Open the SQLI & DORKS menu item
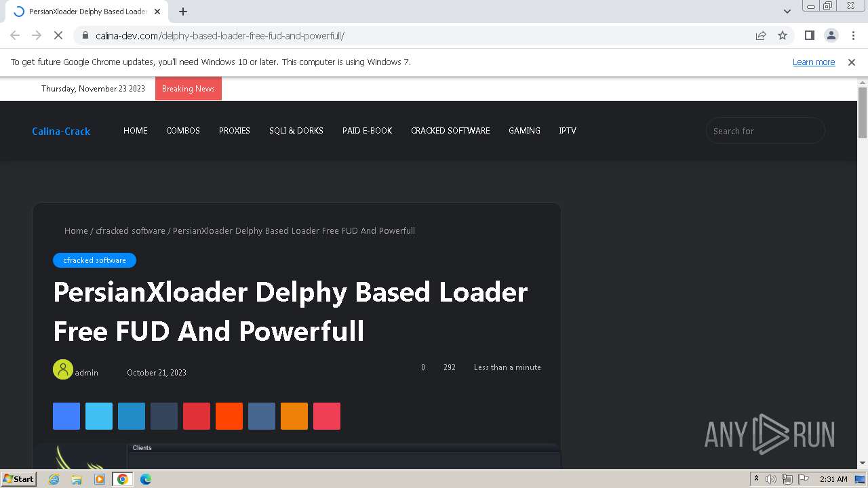868x488 pixels. click(296, 131)
